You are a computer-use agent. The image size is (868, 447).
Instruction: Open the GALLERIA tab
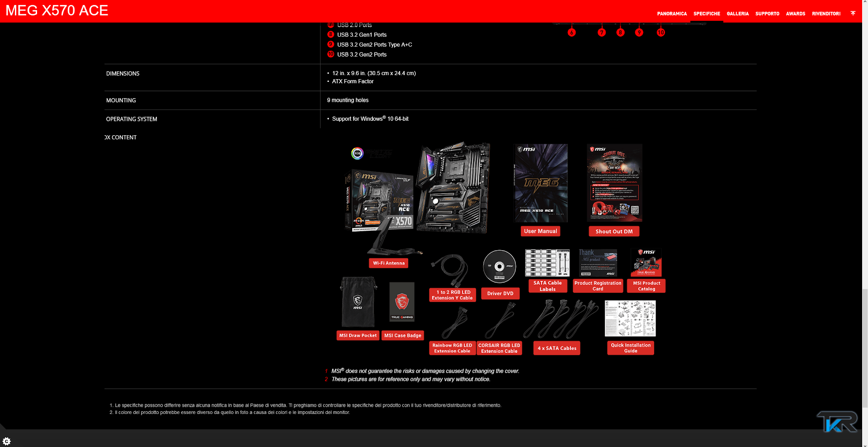[737, 14]
